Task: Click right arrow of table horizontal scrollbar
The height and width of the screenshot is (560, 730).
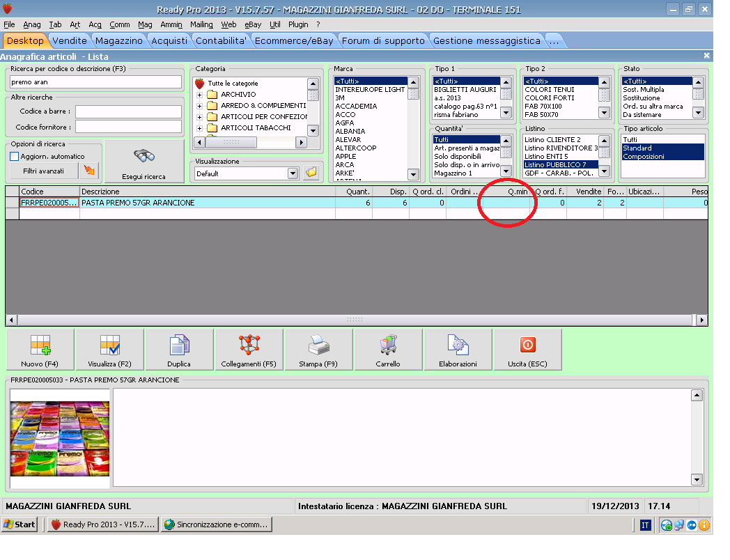Action: click(x=701, y=320)
